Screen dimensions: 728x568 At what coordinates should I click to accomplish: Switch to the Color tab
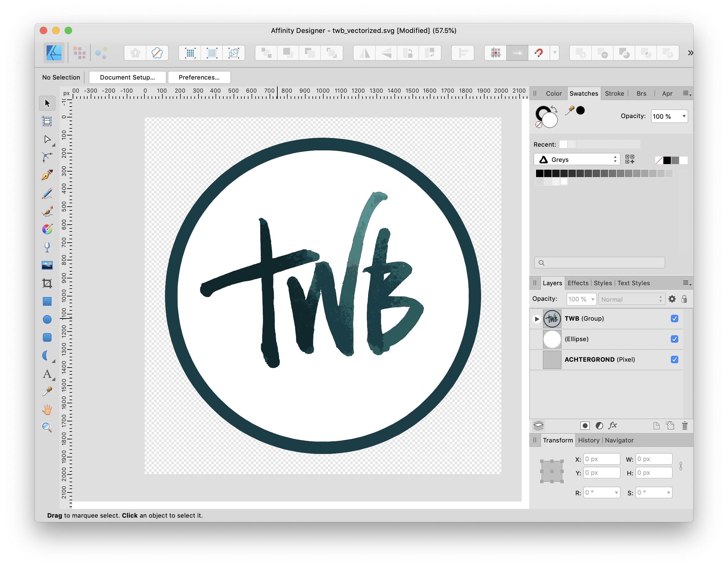tap(554, 94)
